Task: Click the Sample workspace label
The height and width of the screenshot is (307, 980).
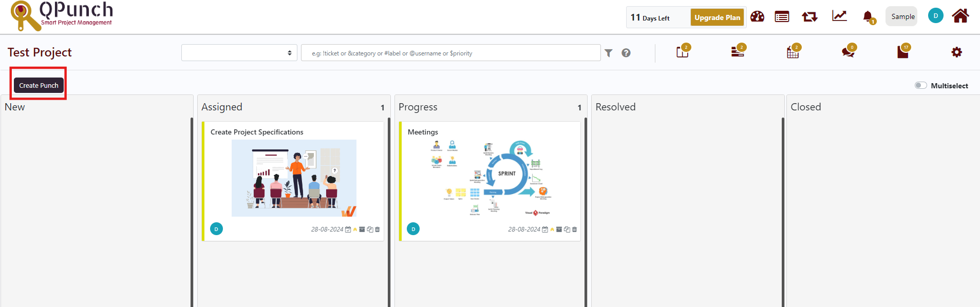Action: tap(902, 16)
